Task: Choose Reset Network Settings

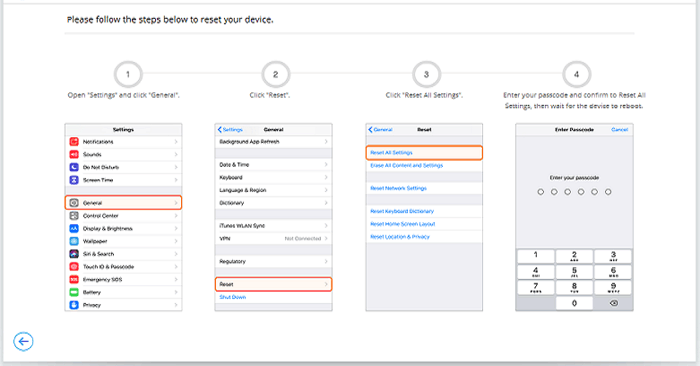Action: pos(399,188)
